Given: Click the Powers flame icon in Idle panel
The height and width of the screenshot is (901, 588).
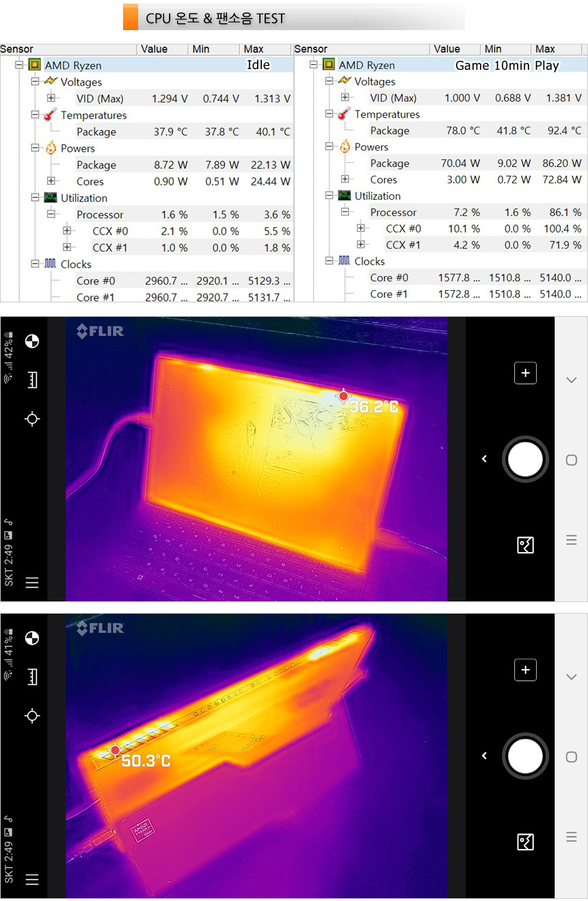Looking at the screenshot, I should click(x=50, y=148).
